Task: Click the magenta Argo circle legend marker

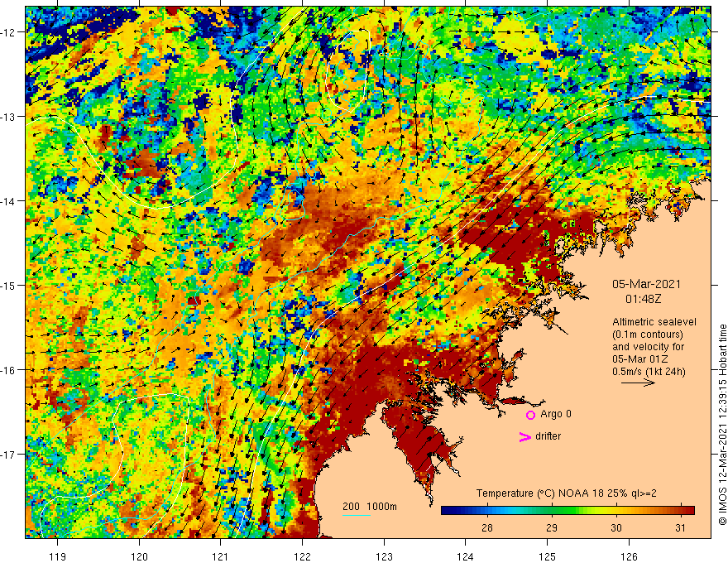Action: tap(530, 415)
